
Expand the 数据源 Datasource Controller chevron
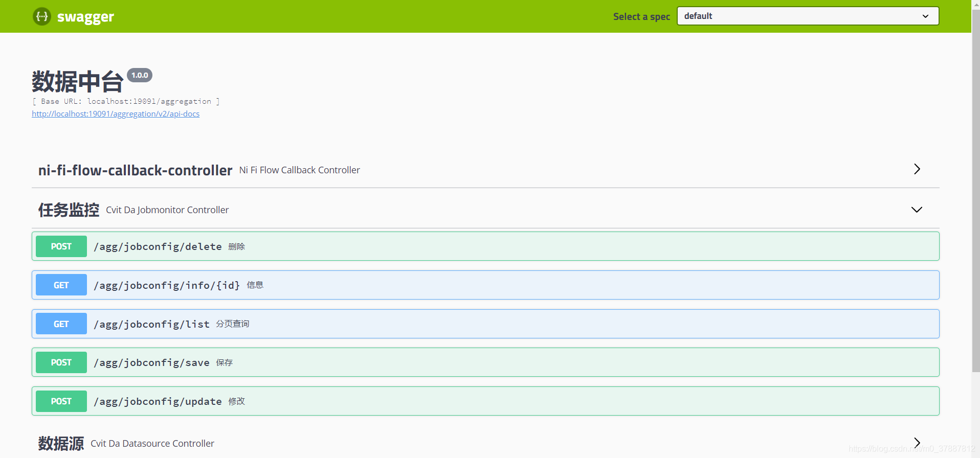pos(917,443)
